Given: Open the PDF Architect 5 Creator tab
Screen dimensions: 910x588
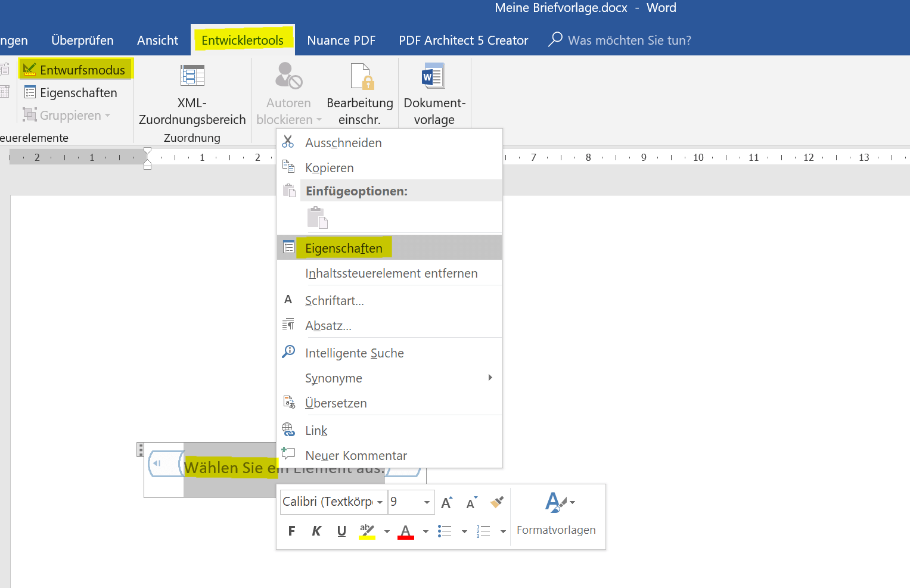Looking at the screenshot, I should pyautogui.click(x=464, y=40).
